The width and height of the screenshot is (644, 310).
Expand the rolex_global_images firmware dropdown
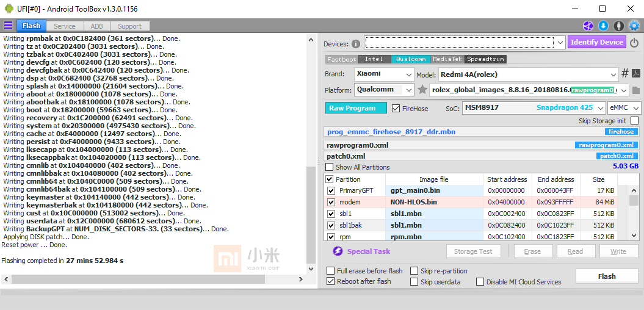click(x=624, y=90)
